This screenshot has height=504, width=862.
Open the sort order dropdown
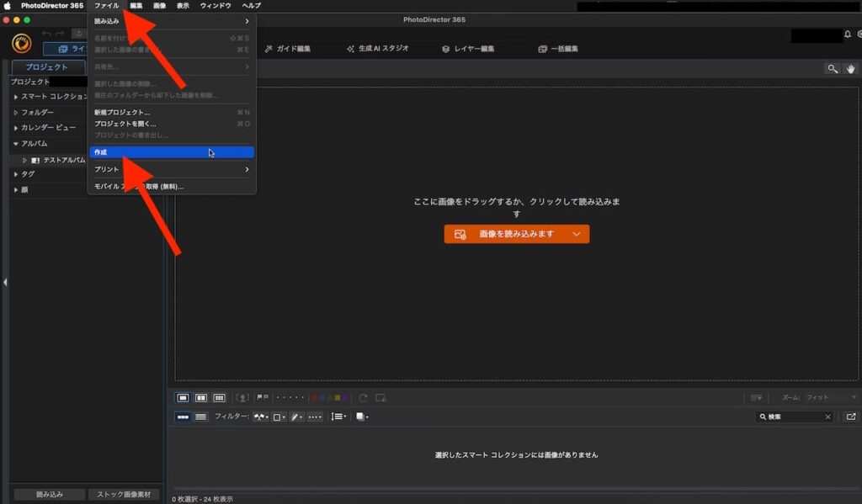point(338,416)
